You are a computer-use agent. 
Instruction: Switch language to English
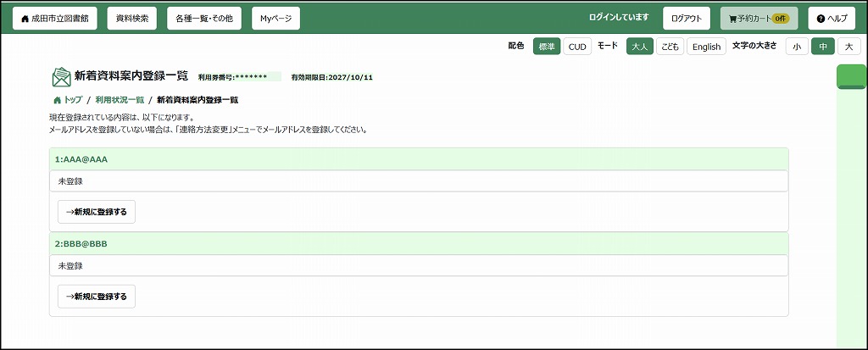[x=706, y=47]
